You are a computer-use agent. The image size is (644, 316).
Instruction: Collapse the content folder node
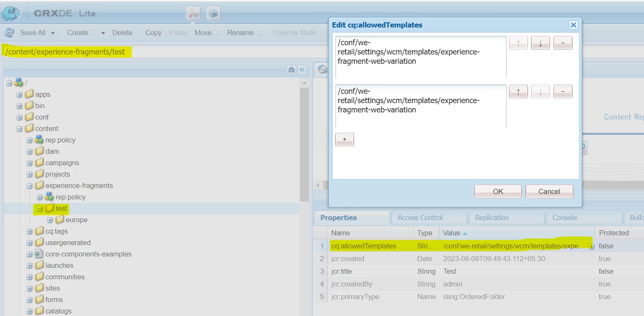pyautogui.click(x=19, y=128)
